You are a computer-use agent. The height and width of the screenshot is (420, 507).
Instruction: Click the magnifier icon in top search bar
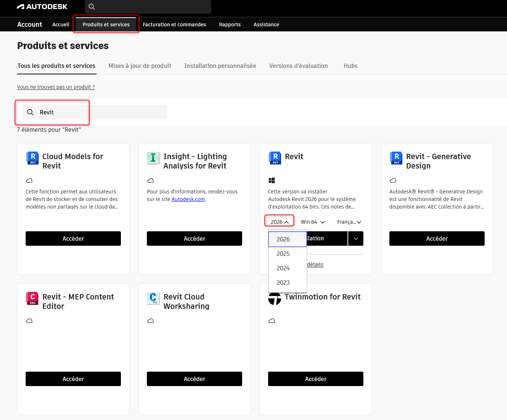(x=92, y=6)
